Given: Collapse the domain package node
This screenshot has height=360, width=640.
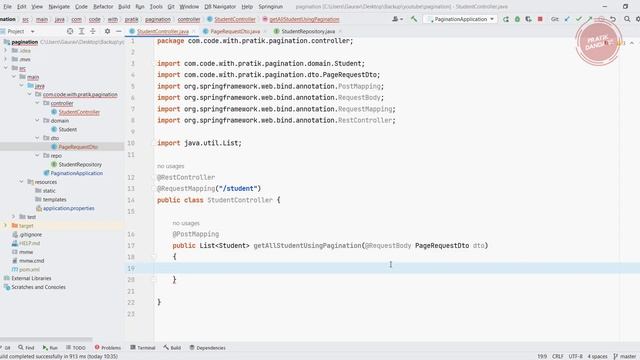Looking at the screenshot, I should tap(37, 120).
